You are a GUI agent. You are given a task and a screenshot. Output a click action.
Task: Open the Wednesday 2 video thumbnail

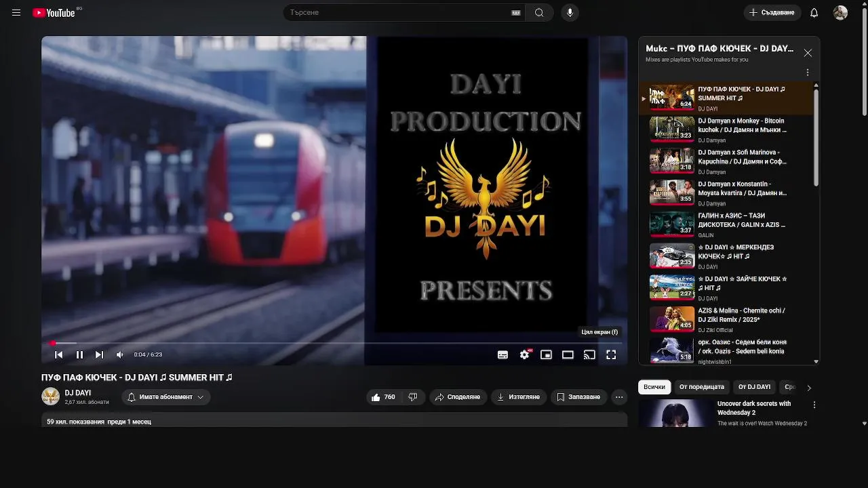[x=676, y=413]
